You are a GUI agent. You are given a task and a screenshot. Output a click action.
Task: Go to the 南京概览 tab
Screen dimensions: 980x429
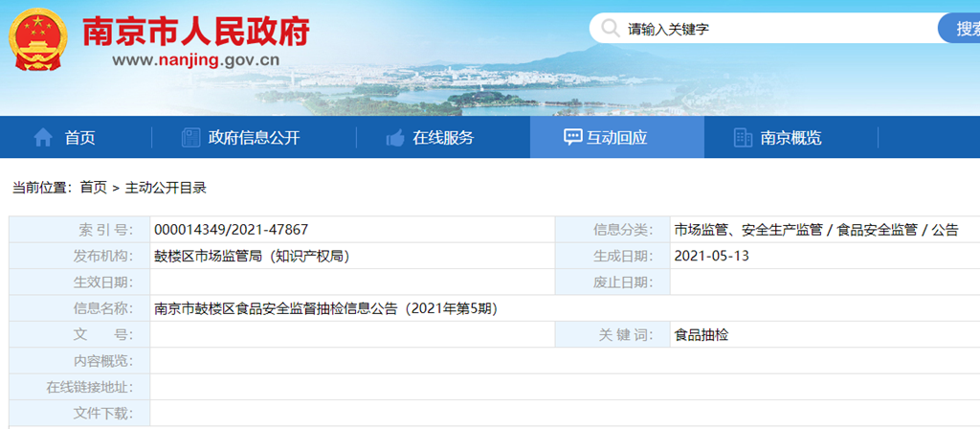[791, 138]
